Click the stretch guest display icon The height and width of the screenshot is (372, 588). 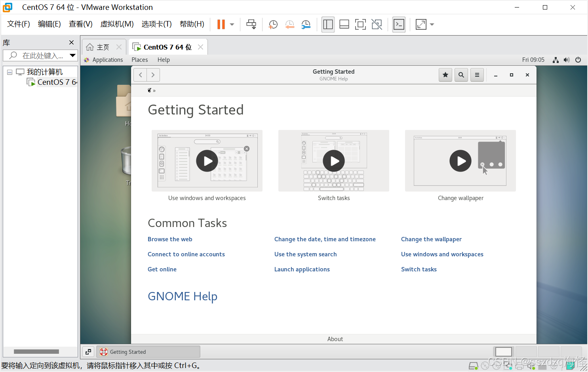click(421, 25)
